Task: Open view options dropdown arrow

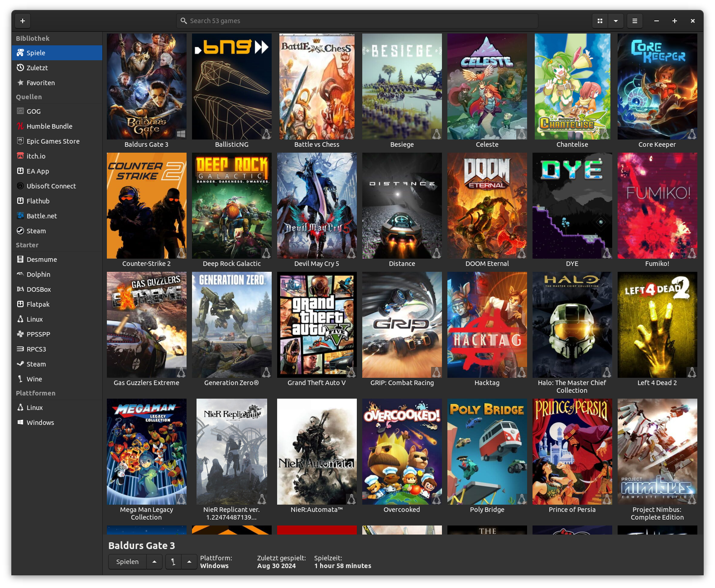Action: coord(616,21)
